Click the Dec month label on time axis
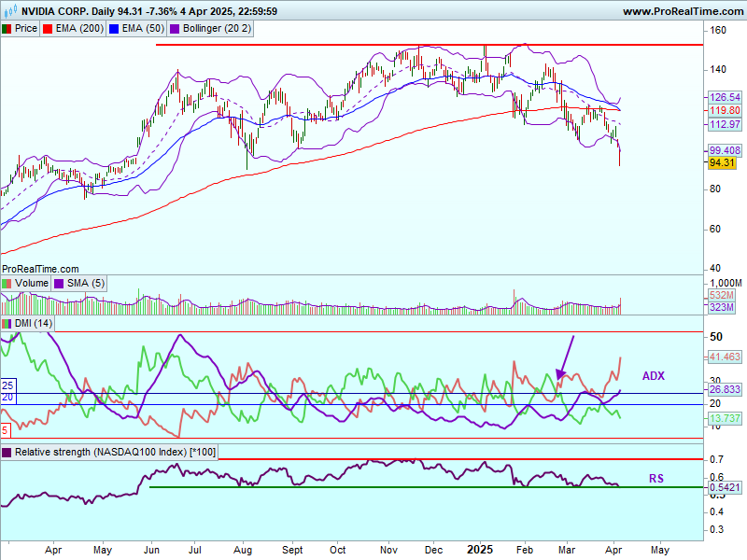747x560 pixels. [433, 551]
